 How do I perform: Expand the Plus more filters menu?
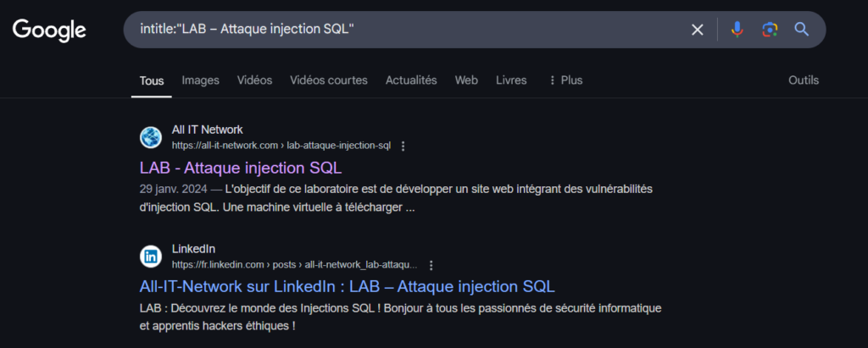tap(565, 80)
